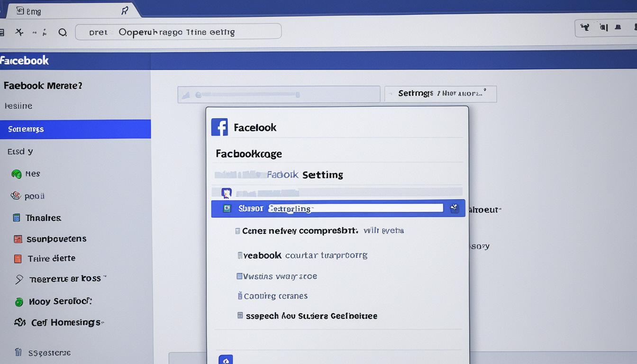Click the small icon at right end of highlighted row
The width and height of the screenshot is (637, 364).
pyautogui.click(x=454, y=208)
